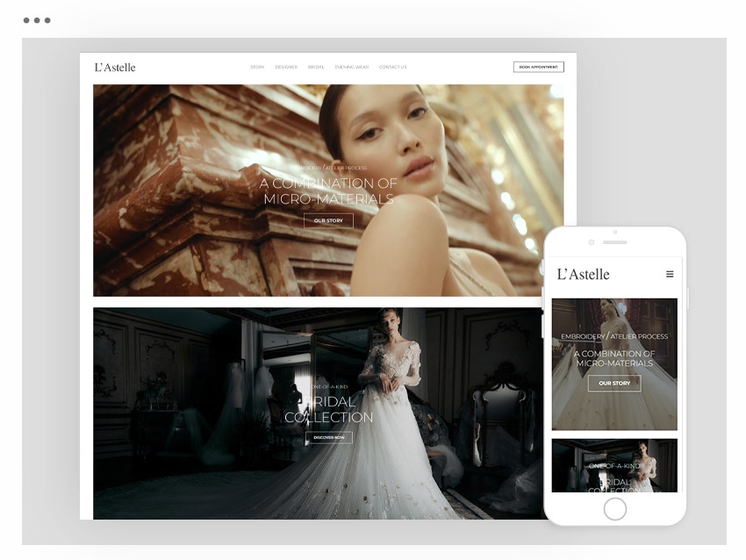This screenshot has width=746, height=560.
Task: Click the three dots in the window top corner
Action: pos(37,20)
